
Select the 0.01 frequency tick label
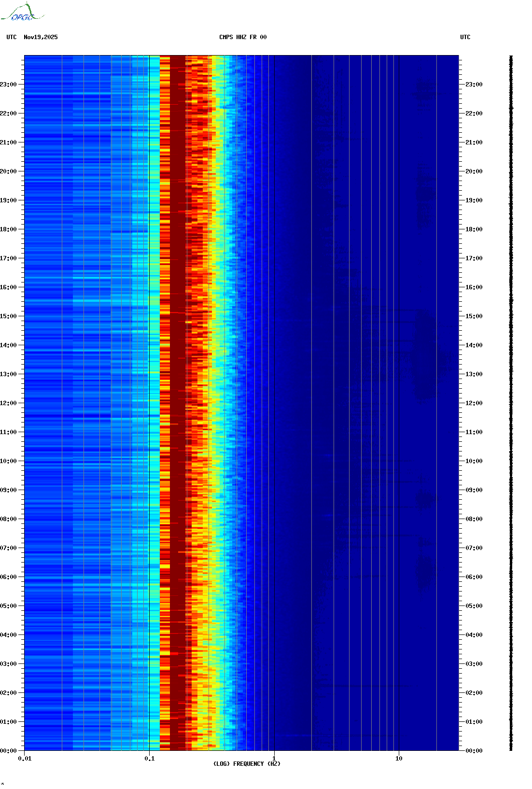point(25,759)
